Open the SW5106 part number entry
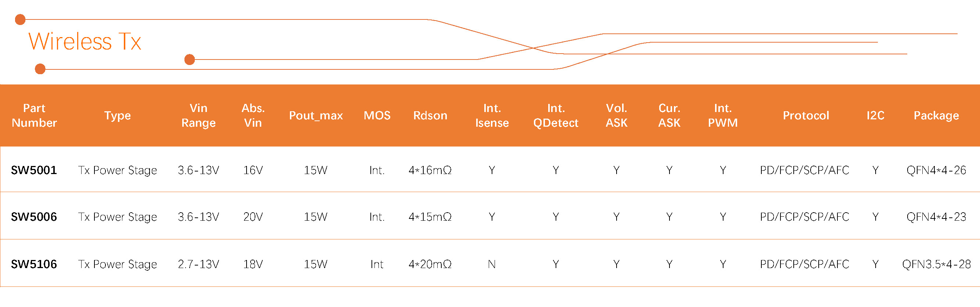The height and width of the screenshot is (307, 980). pos(34,264)
